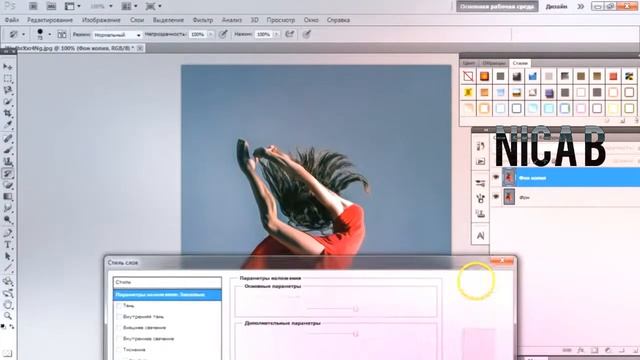Select the Healing Brush tool
The width and height of the screenshot is (640, 360).
click(x=8, y=139)
